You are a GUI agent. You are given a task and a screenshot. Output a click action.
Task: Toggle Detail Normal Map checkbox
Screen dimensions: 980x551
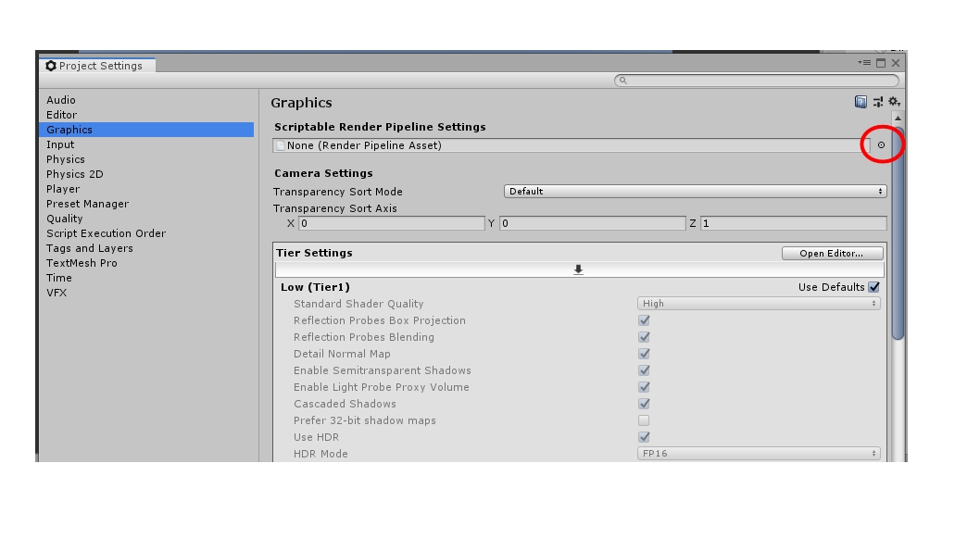pos(644,354)
